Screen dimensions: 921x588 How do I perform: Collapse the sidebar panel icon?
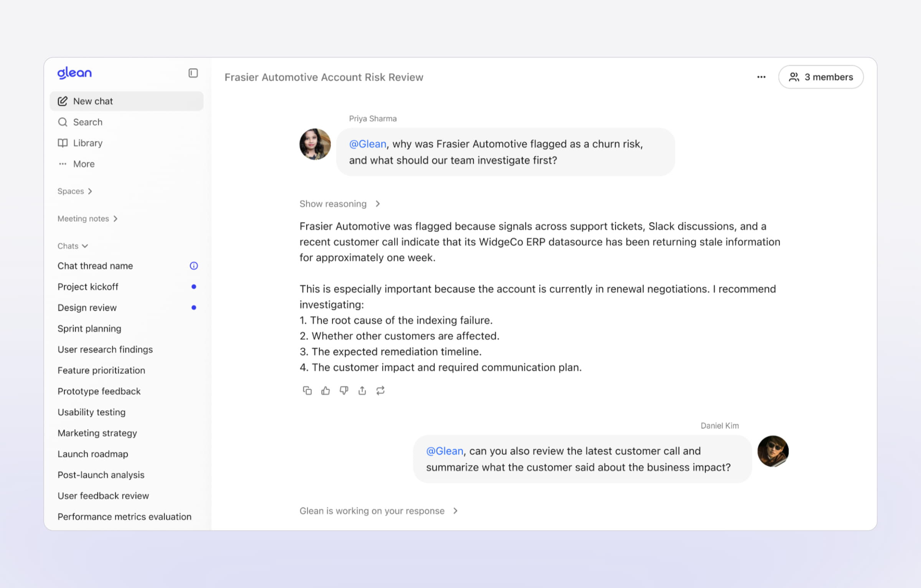coord(193,73)
